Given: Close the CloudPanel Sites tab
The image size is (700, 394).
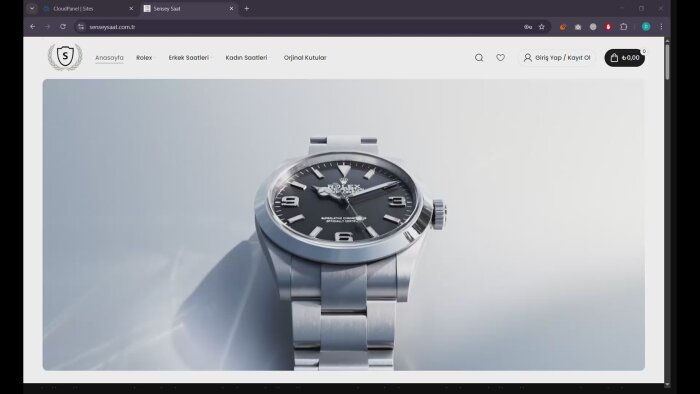Looking at the screenshot, I should [x=131, y=8].
